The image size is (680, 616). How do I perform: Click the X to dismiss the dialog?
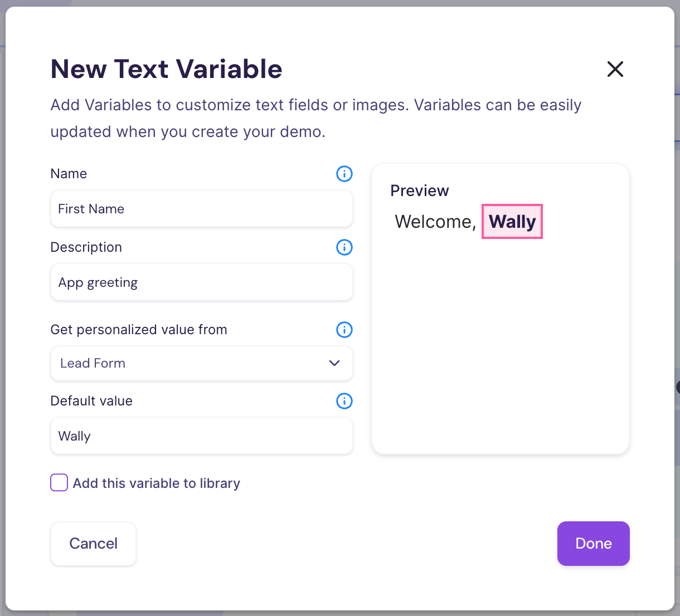(615, 69)
